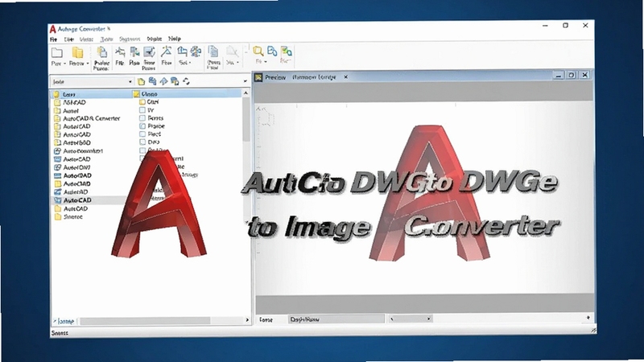Toggle the first empty checkbox below the yellow folder
The width and height of the screenshot is (644, 362).
pyautogui.click(x=142, y=110)
